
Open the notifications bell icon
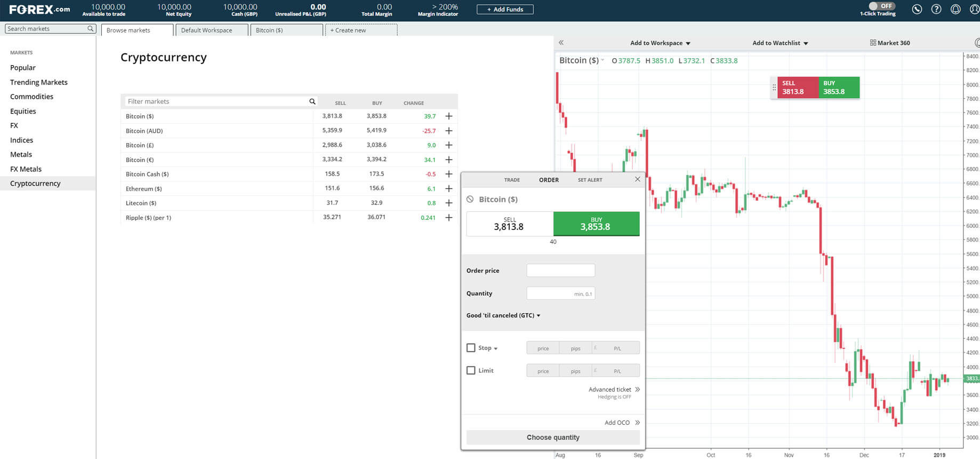[x=955, y=9]
